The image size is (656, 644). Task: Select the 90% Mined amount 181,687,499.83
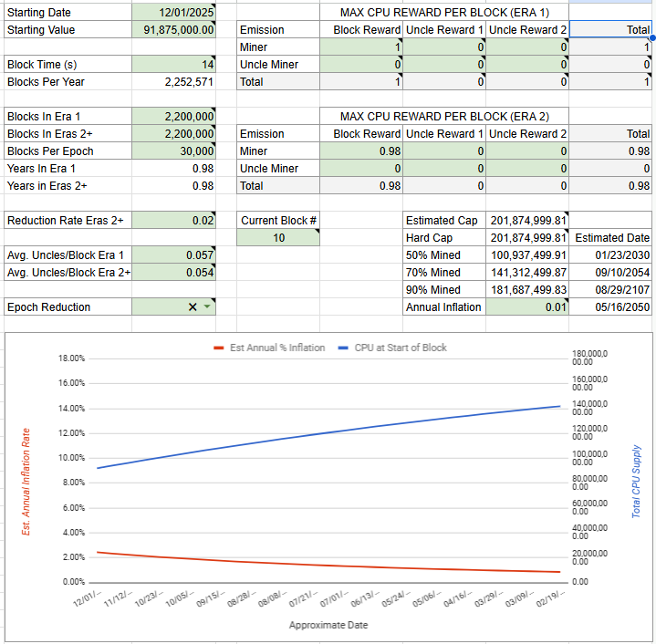[527, 290]
